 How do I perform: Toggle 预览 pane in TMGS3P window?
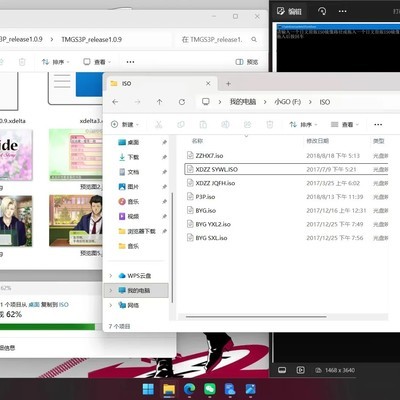247,62
